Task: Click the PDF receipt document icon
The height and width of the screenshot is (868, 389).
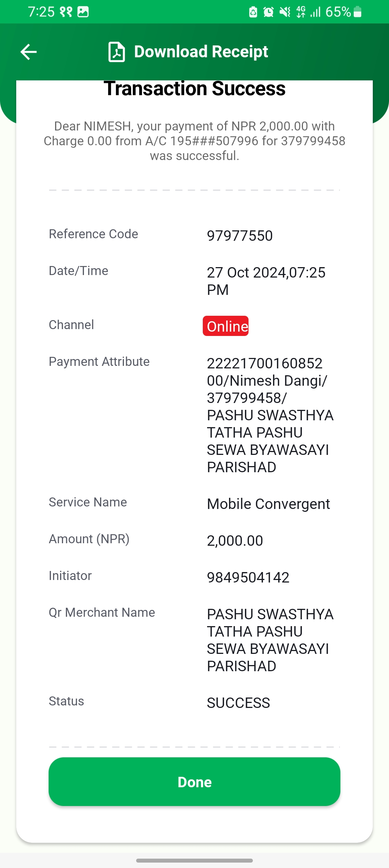Action: [x=117, y=52]
